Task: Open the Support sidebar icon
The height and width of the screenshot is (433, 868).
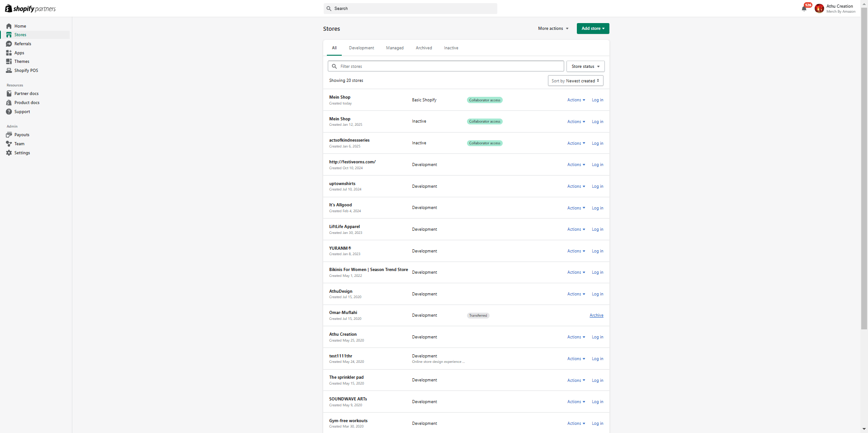Action: tap(9, 112)
